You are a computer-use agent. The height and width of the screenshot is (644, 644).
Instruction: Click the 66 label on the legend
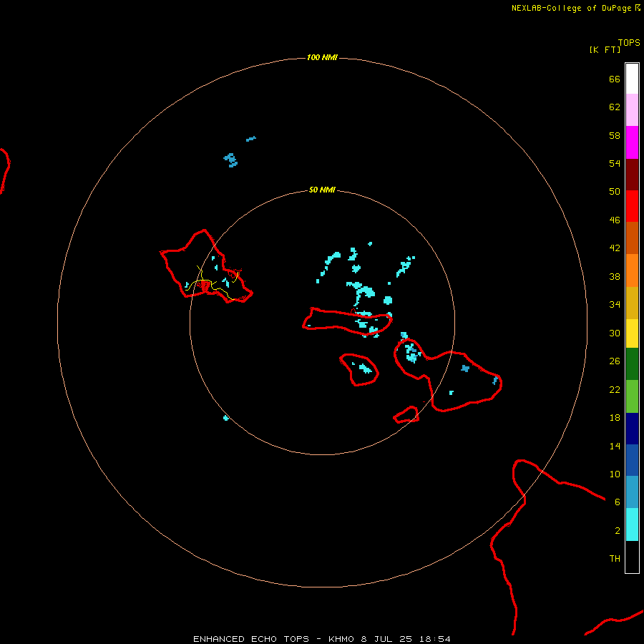click(615, 79)
